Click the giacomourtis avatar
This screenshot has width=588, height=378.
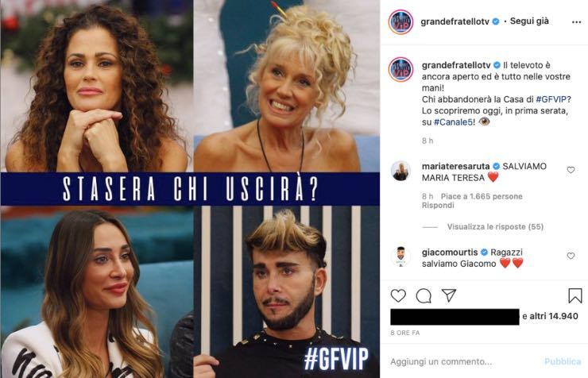tap(400, 257)
